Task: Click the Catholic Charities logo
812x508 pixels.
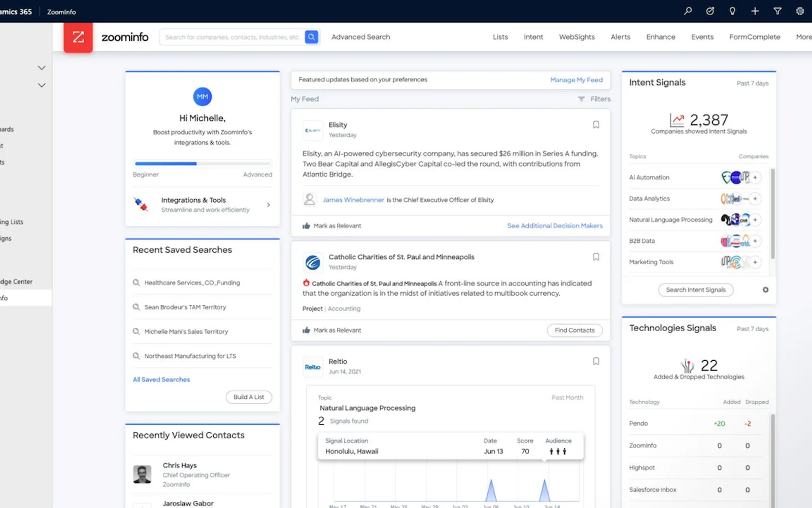Action: [x=313, y=263]
